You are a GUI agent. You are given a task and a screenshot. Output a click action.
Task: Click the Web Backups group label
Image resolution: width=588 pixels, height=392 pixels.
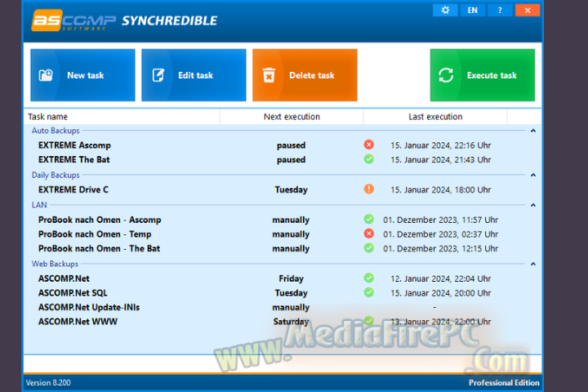pyautogui.click(x=55, y=264)
